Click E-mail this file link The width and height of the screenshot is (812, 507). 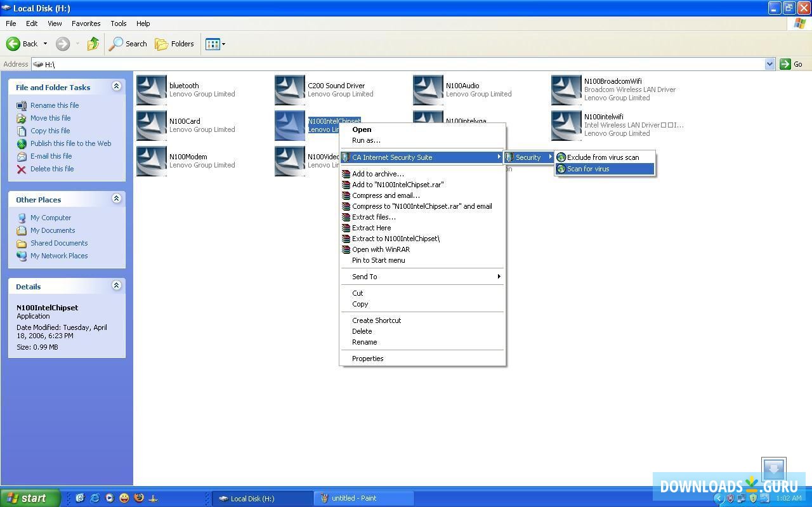click(51, 156)
